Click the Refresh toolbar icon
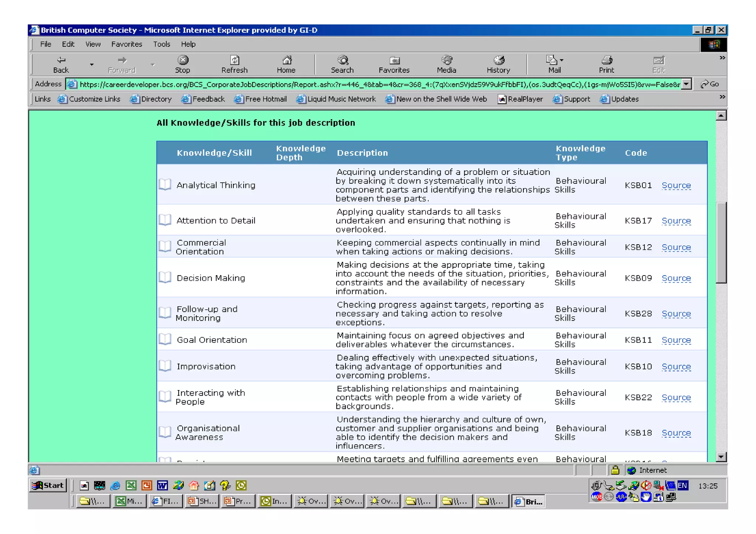Viewport: 756px width, 534px height. 234,61
